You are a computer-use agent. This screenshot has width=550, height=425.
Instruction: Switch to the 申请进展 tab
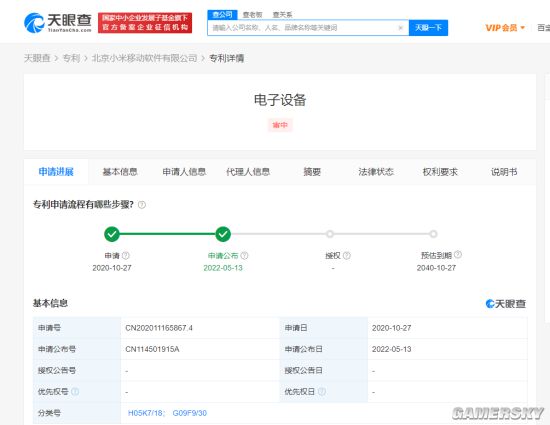point(56,172)
